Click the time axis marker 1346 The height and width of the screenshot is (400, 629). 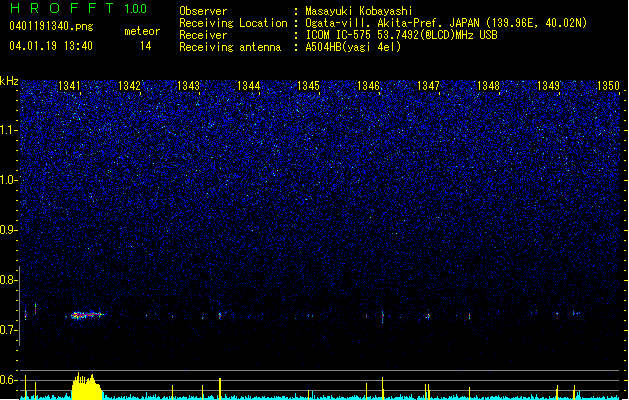368,86
